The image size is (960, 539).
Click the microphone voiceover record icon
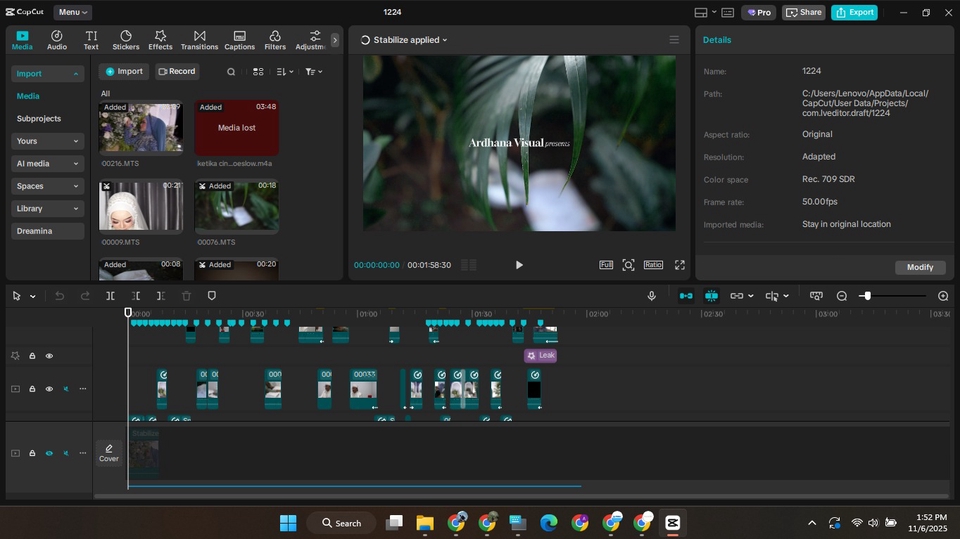(652, 296)
